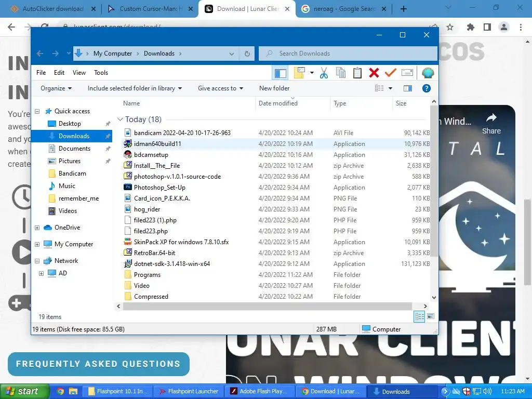Expand the AD node under Network

tap(42, 273)
